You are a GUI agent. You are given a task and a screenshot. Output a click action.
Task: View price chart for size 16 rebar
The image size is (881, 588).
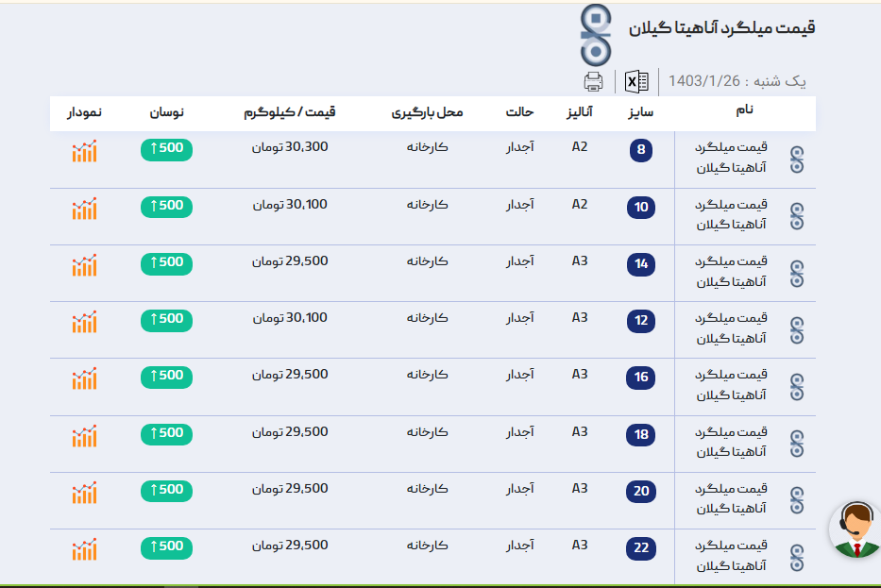85,378
